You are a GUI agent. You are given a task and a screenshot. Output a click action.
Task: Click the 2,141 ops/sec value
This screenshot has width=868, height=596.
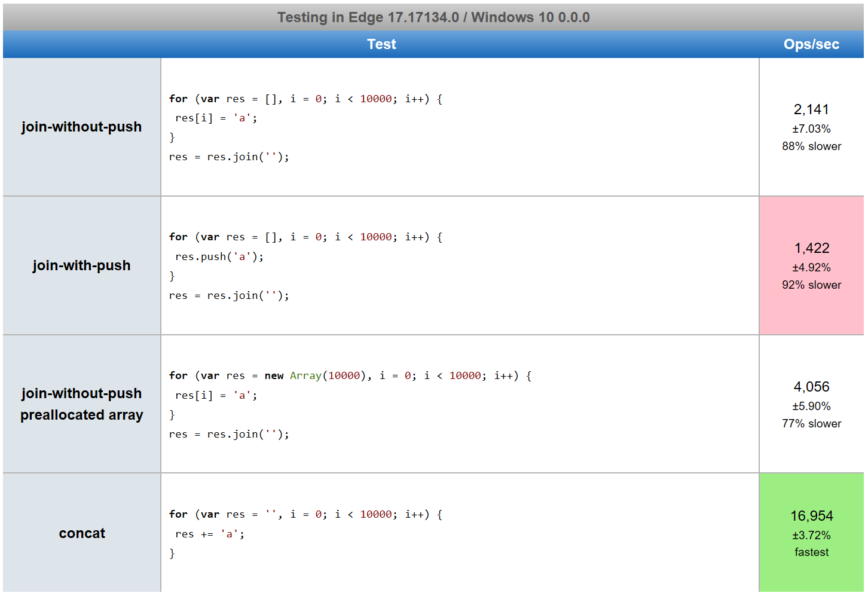click(x=811, y=109)
